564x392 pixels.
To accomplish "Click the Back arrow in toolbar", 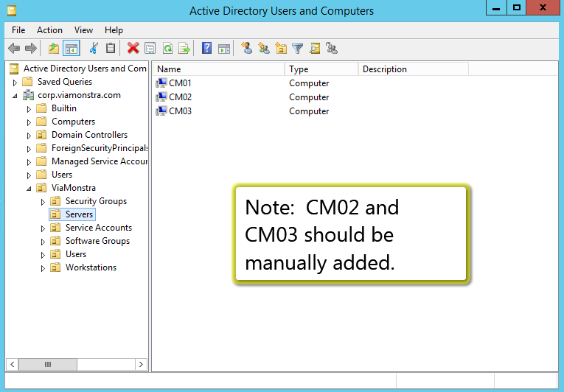I will point(13,49).
